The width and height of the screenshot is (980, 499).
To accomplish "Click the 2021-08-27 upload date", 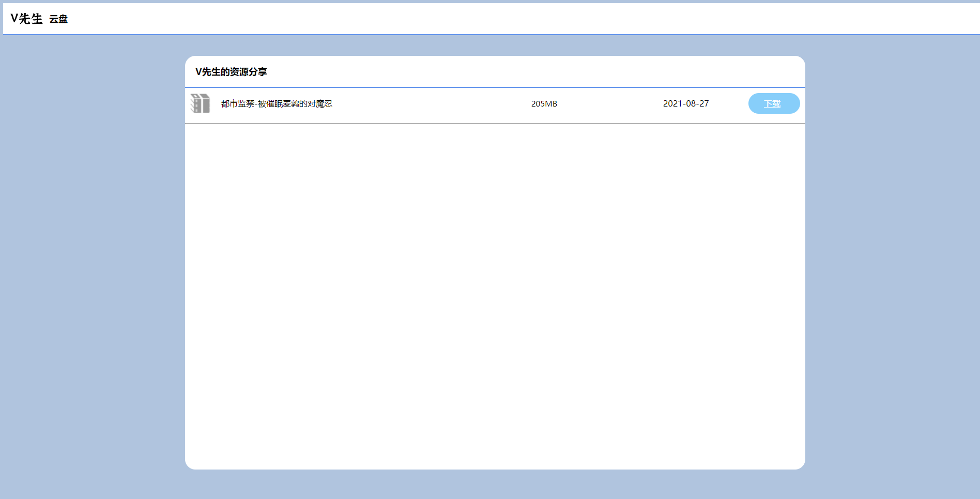I will coord(686,104).
